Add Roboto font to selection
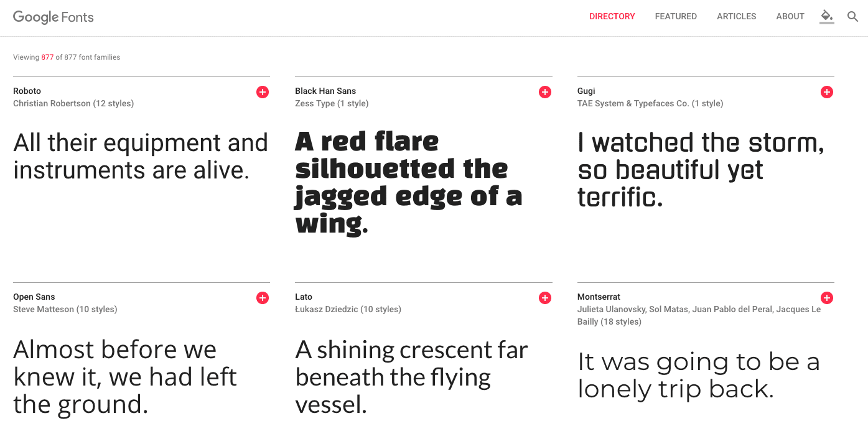 (x=263, y=92)
